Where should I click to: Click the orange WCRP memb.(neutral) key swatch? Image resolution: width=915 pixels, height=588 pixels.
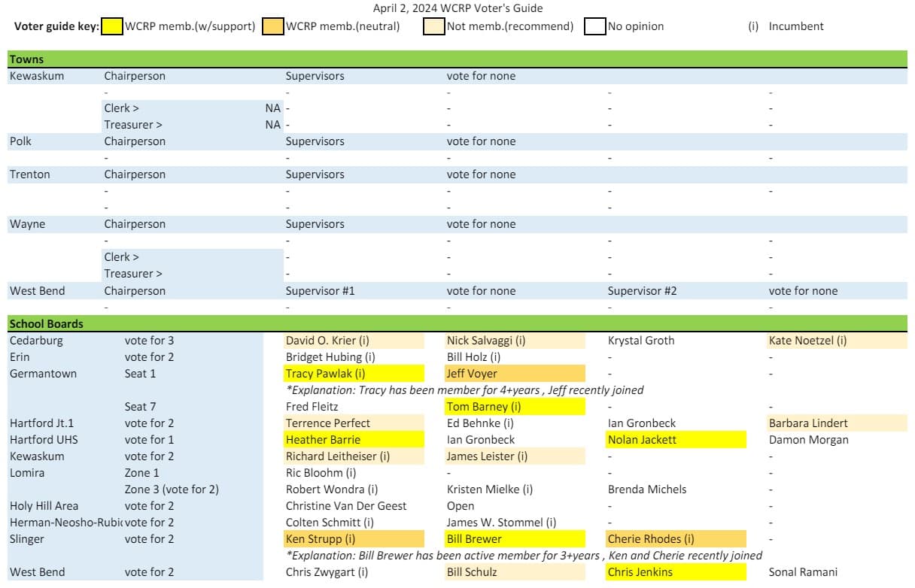tap(274, 26)
